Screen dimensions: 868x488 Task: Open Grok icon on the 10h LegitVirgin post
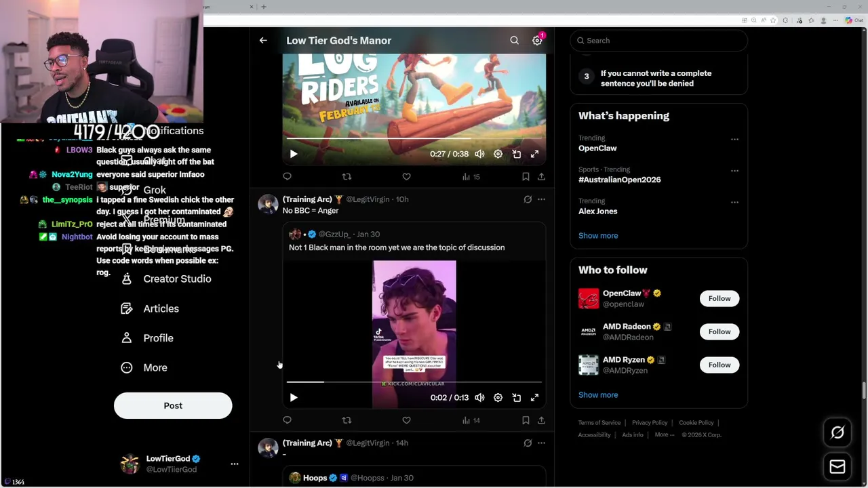coord(528,199)
